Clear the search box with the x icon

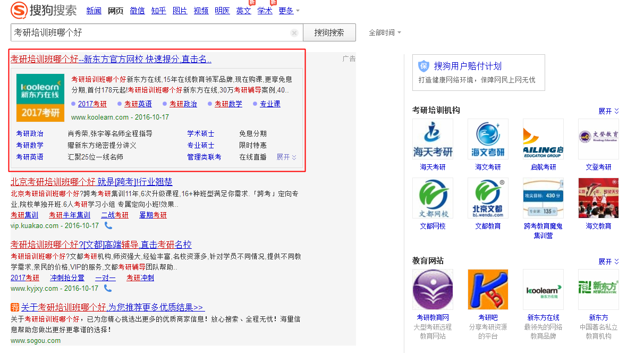294,32
